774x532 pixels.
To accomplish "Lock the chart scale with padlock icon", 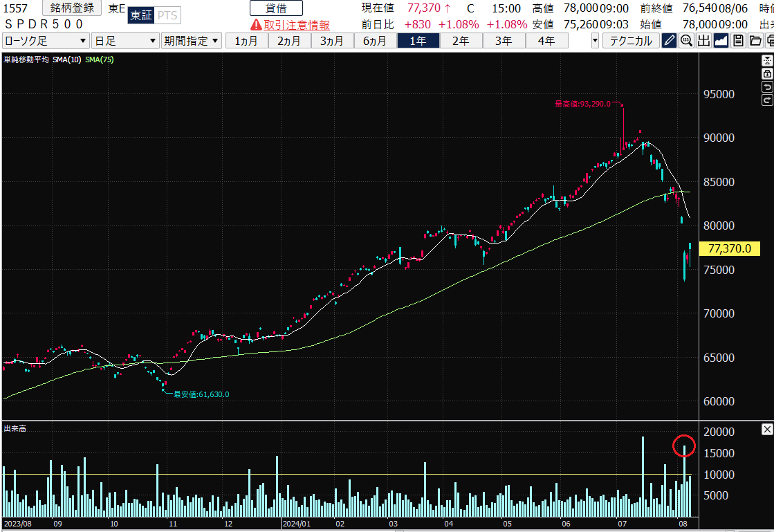I will pos(766,73).
